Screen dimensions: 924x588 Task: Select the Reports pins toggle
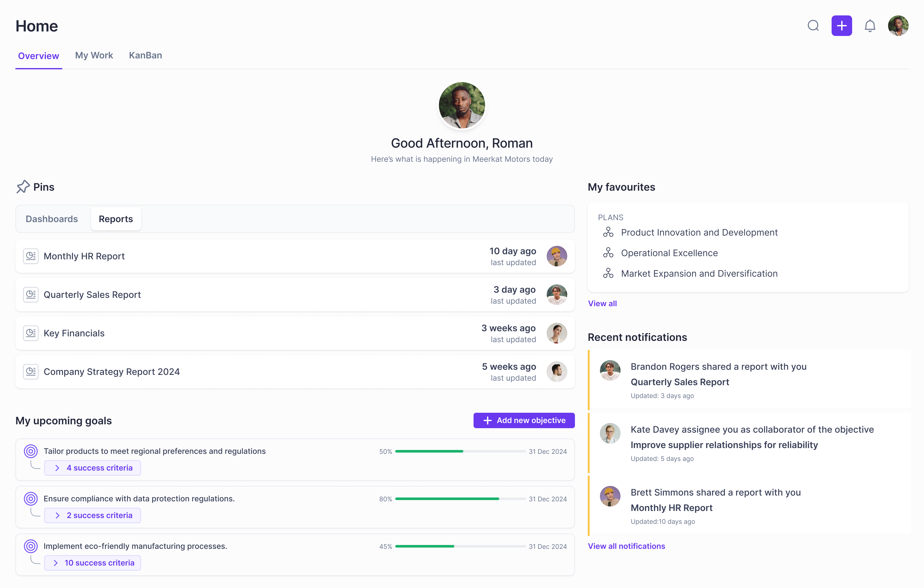[x=116, y=219]
